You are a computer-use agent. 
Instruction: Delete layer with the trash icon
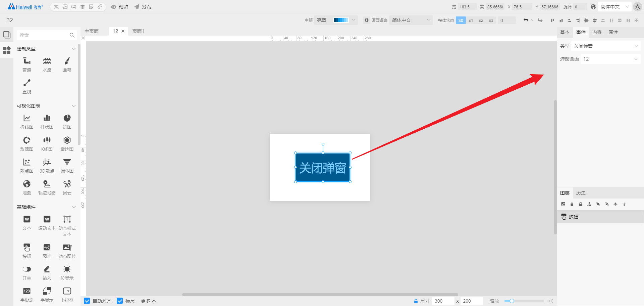[x=572, y=204]
